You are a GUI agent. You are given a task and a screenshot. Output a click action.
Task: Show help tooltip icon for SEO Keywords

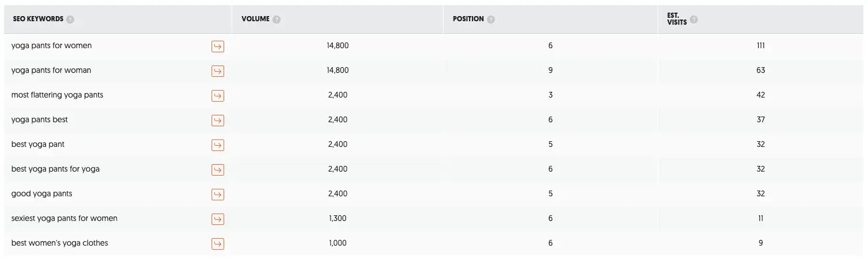click(71, 20)
